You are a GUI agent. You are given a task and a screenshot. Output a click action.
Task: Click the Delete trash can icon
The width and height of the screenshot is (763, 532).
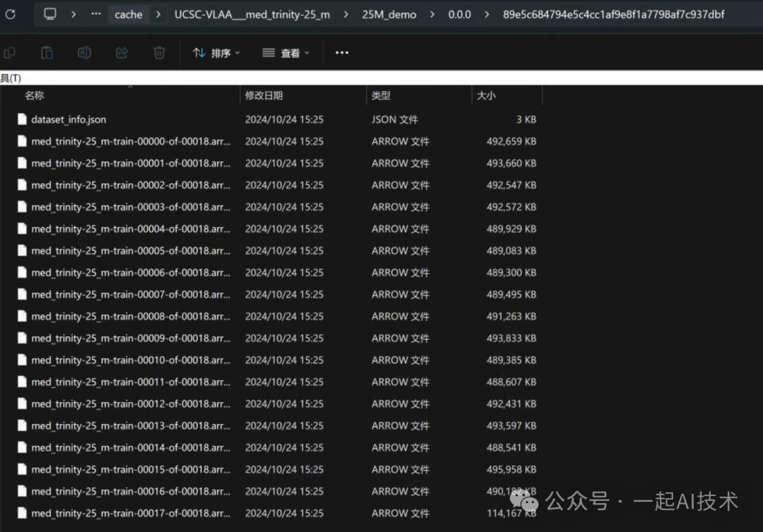pyautogui.click(x=160, y=53)
